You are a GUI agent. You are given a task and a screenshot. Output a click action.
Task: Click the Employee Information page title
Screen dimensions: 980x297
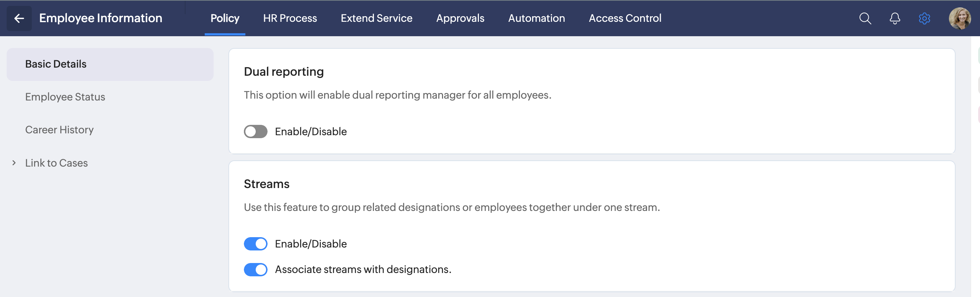pos(101,18)
